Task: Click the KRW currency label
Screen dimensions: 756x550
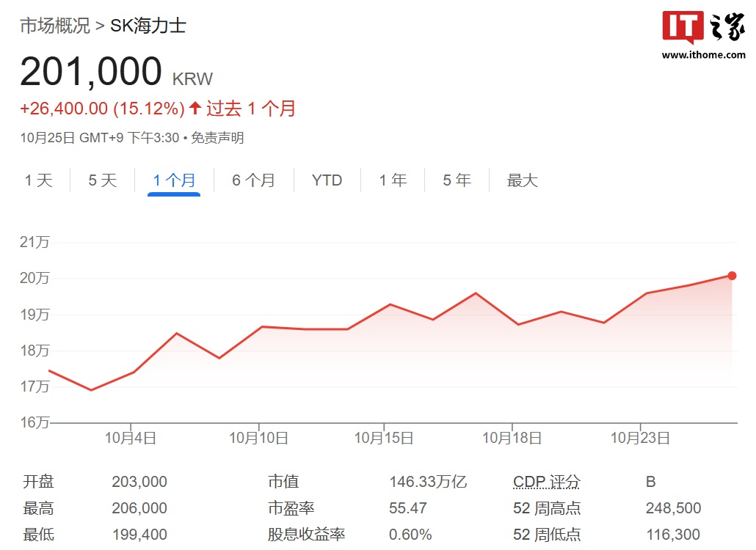Action: point(192,79)
